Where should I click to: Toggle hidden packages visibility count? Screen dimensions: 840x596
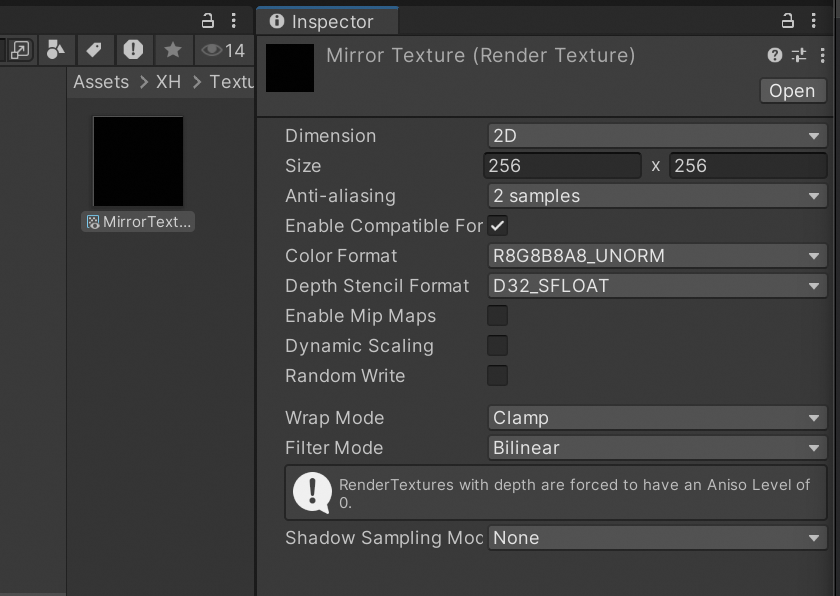point(223,50)
